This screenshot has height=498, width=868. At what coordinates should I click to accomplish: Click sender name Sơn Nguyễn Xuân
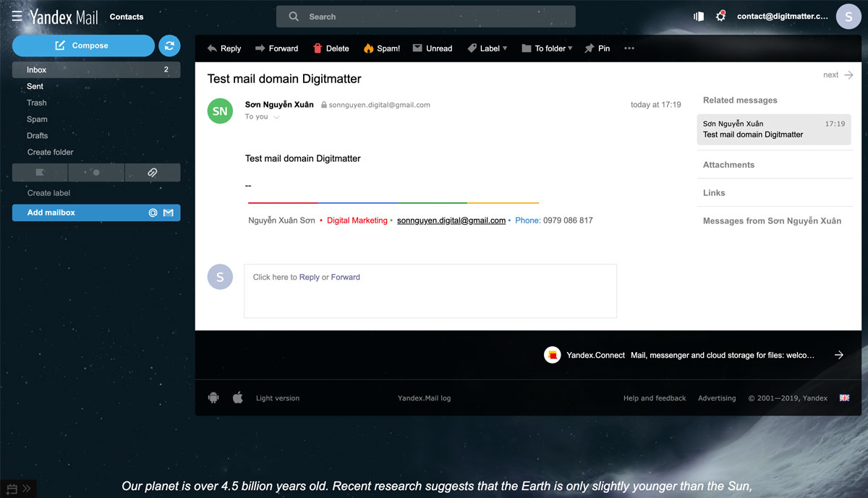coord(279,105)
